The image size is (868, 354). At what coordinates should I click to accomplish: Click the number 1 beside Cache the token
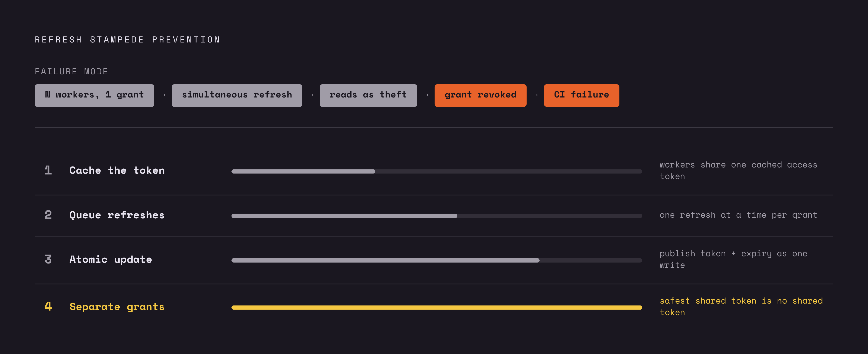(48, 170)
